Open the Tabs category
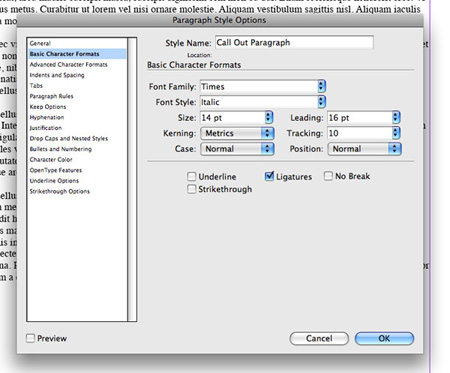The width and height of the screenshot is (450, 373). tap(36, 86)
